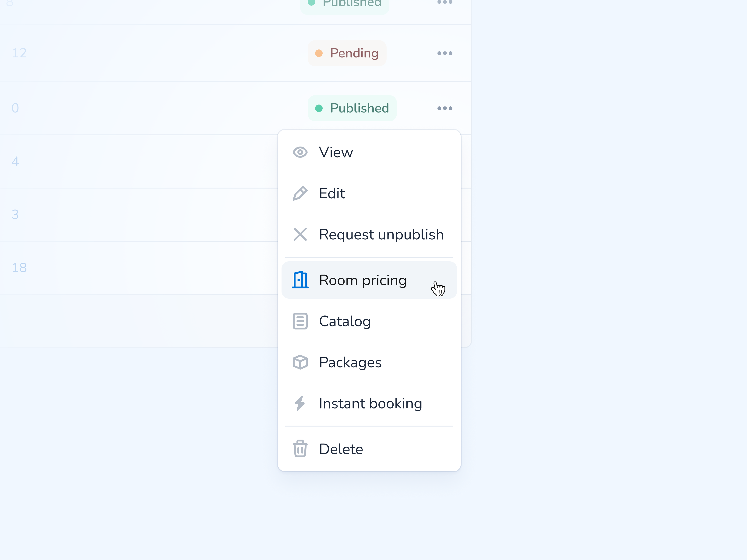The height and width of the screenshot is (560, 747).
Task: Select Packages in the actions menu
Action: [x=350, y=362]
